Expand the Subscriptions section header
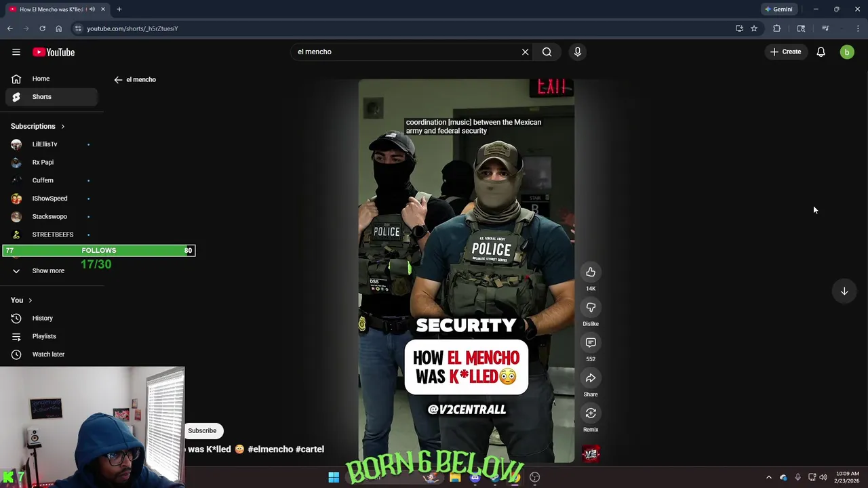The width and height of the screenshot is (868, 488). point(38,126)
